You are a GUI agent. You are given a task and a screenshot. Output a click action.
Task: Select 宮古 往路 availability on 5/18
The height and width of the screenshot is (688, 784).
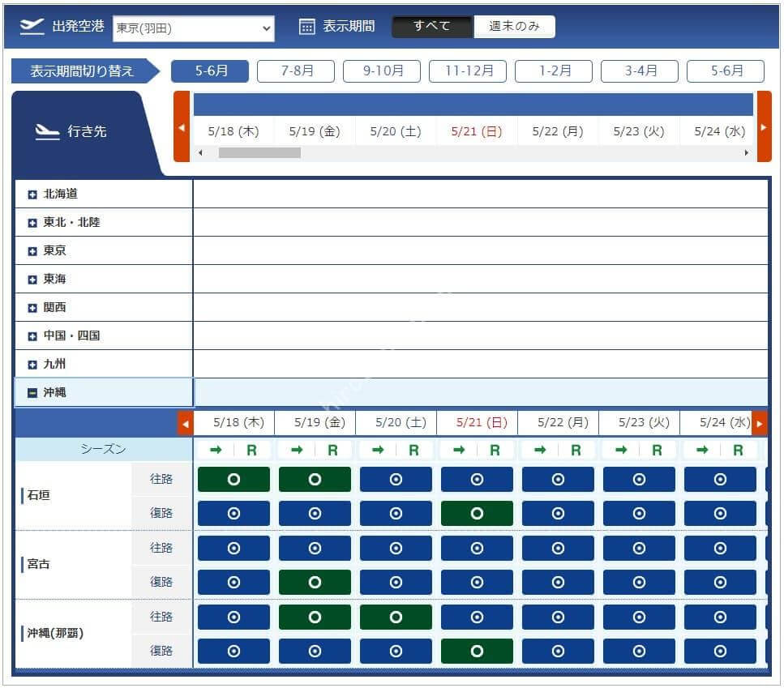(x=233, y=548)
